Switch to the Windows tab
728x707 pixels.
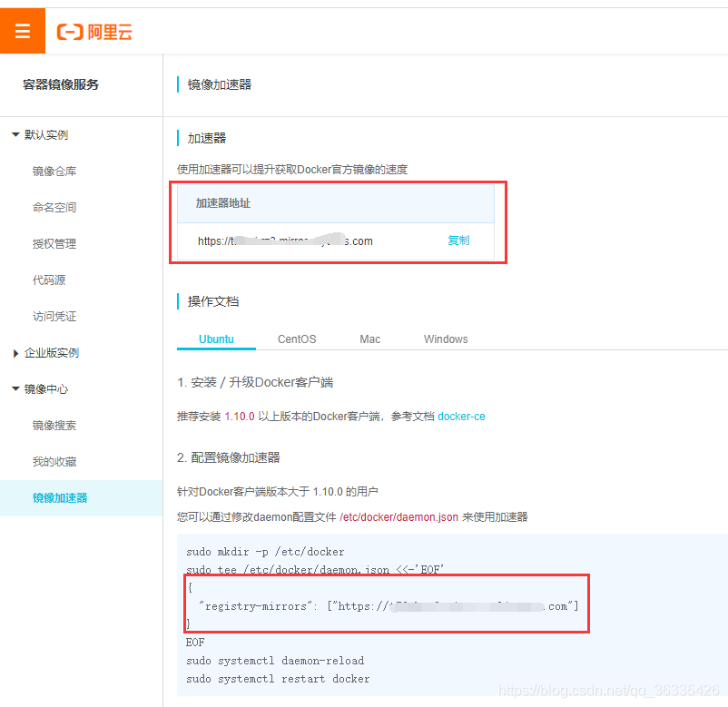[446, 339]
